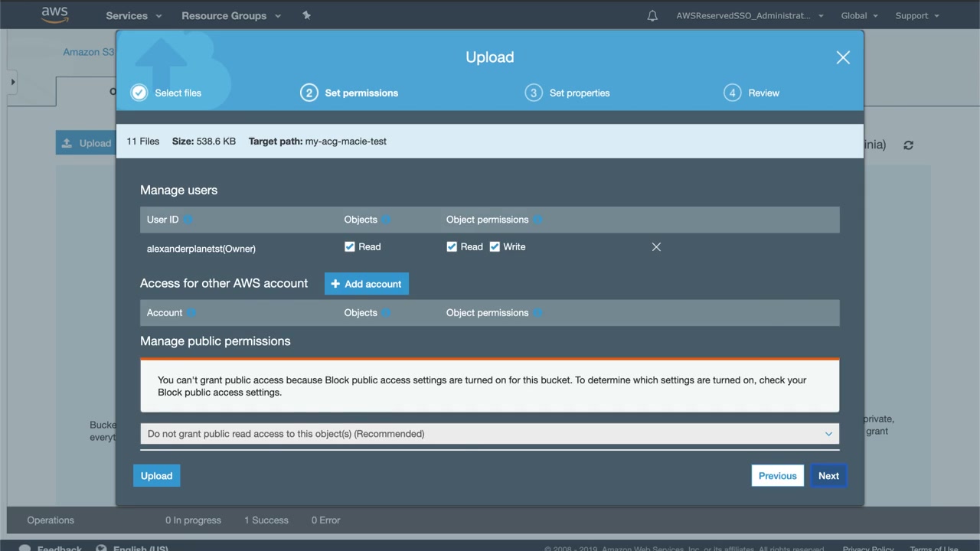Click the 1 Success status
Image resolution: width=980 pixels, height=551 pixels.
click(x=266, y=520)
